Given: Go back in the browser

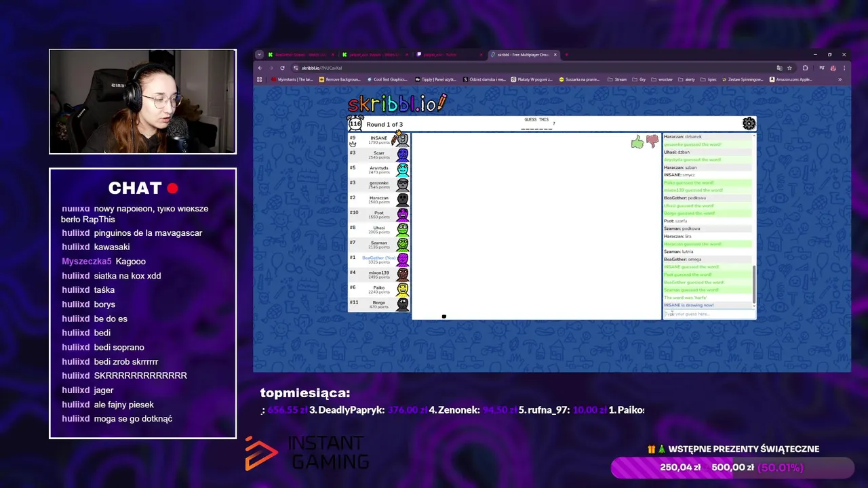Looking at the screenshot, I should pos(260,68).
